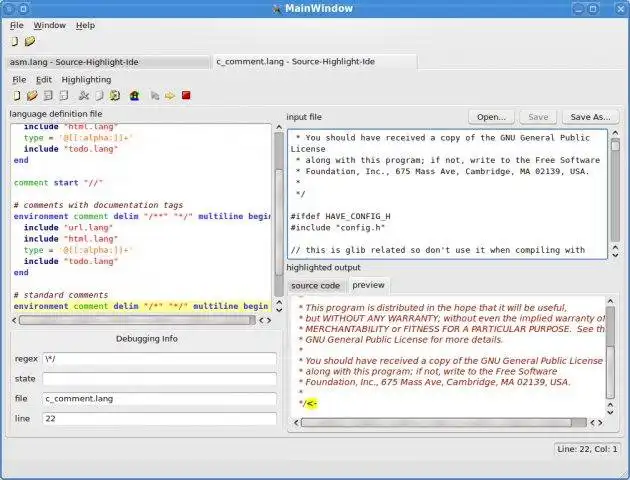
Task: Click the Paste icon in the editor toolbar
Action: pyautogui.click(x=115, y=96)
